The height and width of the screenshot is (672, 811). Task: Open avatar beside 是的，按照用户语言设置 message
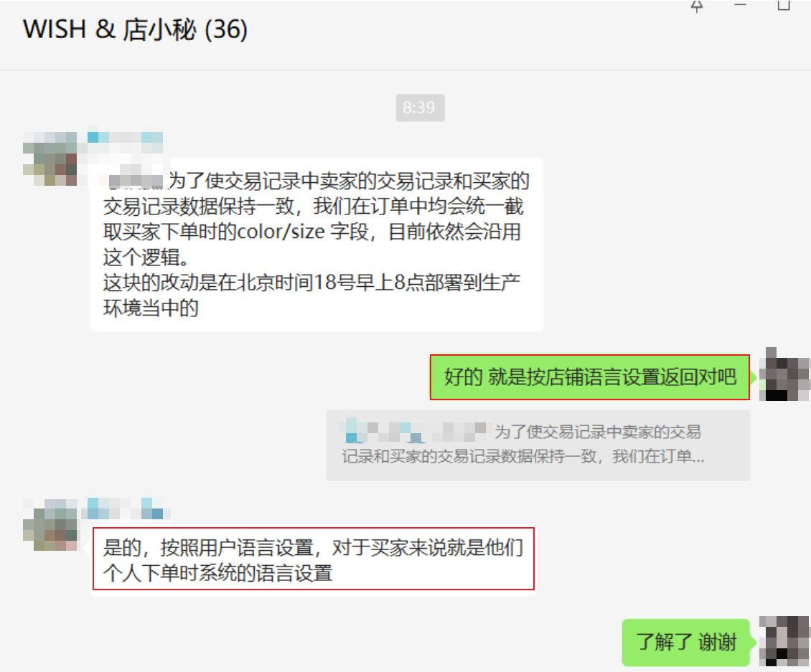(x=50, y=524)
